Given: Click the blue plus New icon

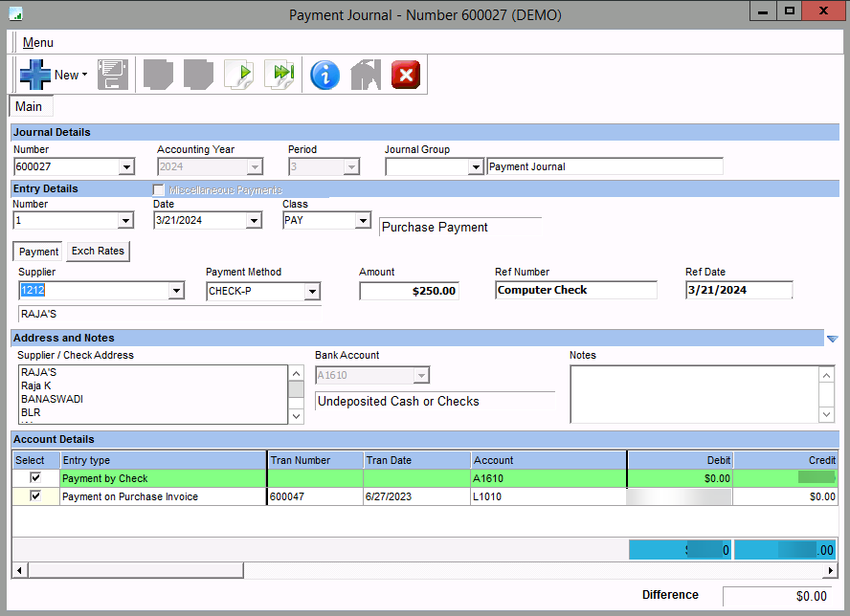Looking at the screenshot, I should (35, 75).
